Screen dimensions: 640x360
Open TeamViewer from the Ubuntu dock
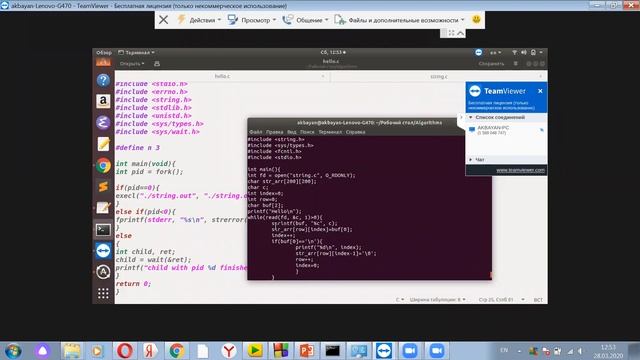point(103,251)
